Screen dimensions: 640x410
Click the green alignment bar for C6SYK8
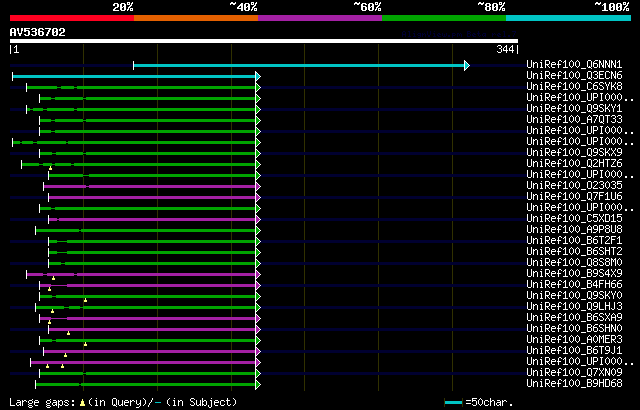(x=141, y=87)
